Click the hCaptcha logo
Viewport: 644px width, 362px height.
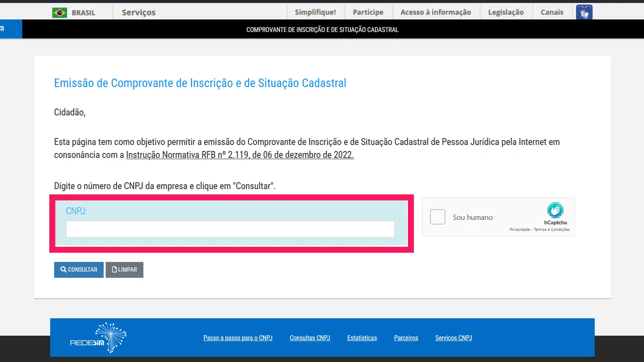(555, 210)
